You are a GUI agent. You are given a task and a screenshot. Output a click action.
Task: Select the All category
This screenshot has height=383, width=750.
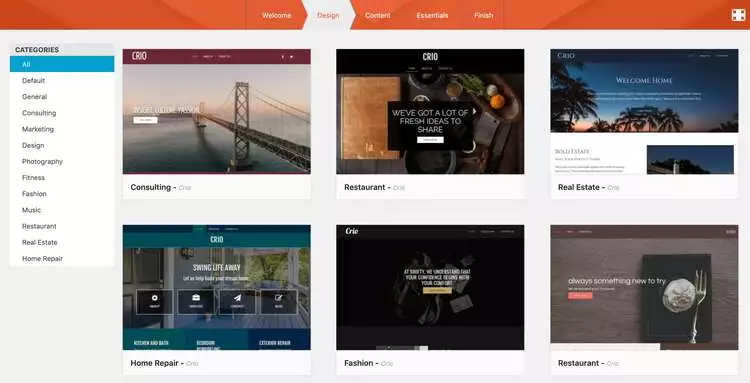(62, 64)
